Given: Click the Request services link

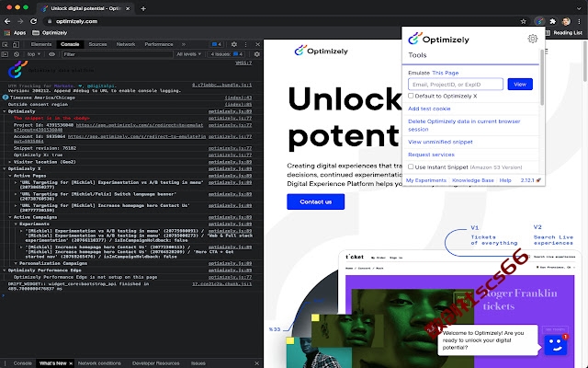Looking at the screenshot, I should tap(431, 155).
